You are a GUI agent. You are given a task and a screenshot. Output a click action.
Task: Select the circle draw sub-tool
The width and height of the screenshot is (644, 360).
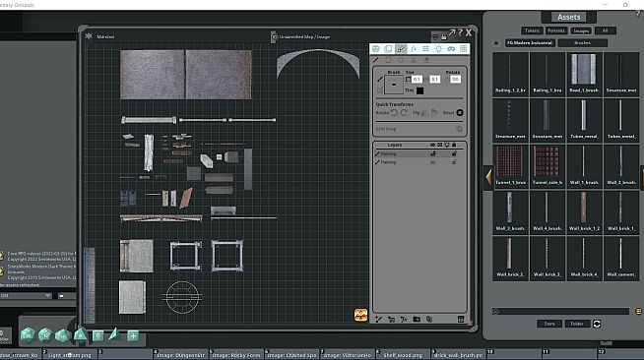(x=401, y=60)
